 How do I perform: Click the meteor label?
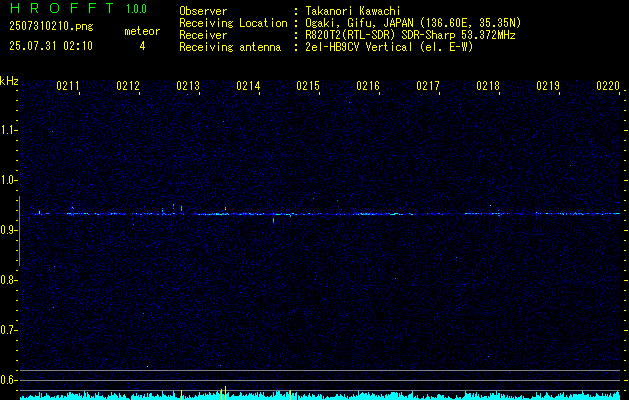click(142, 31)
